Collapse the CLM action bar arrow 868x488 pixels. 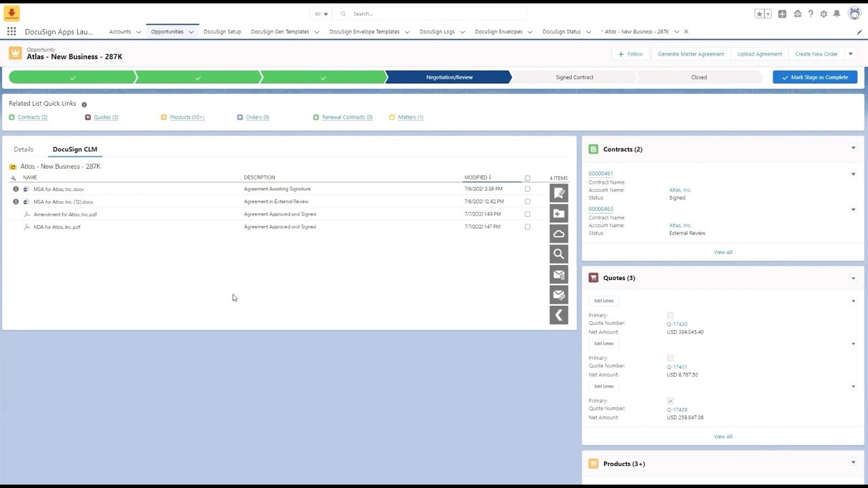[559, 315]
